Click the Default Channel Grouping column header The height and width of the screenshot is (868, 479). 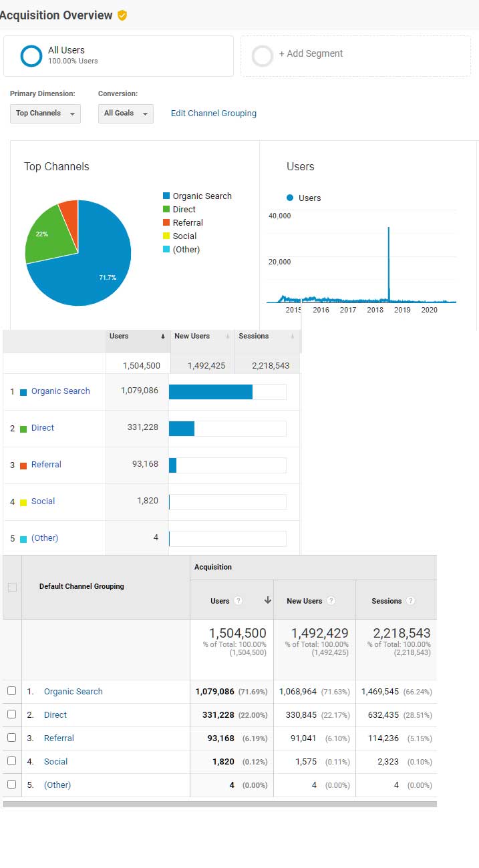click(82, 586)
